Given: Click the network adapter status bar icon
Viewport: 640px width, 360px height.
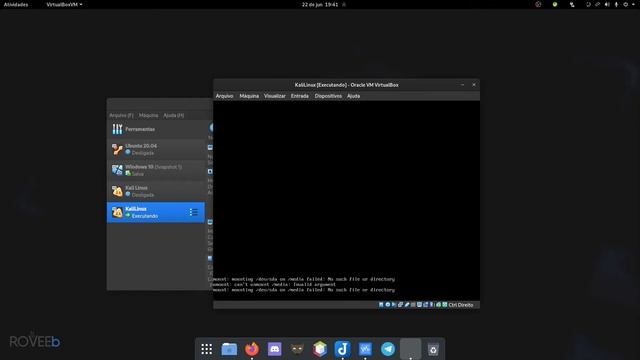Looking at the screenshot, I should [x=400, y=304].
